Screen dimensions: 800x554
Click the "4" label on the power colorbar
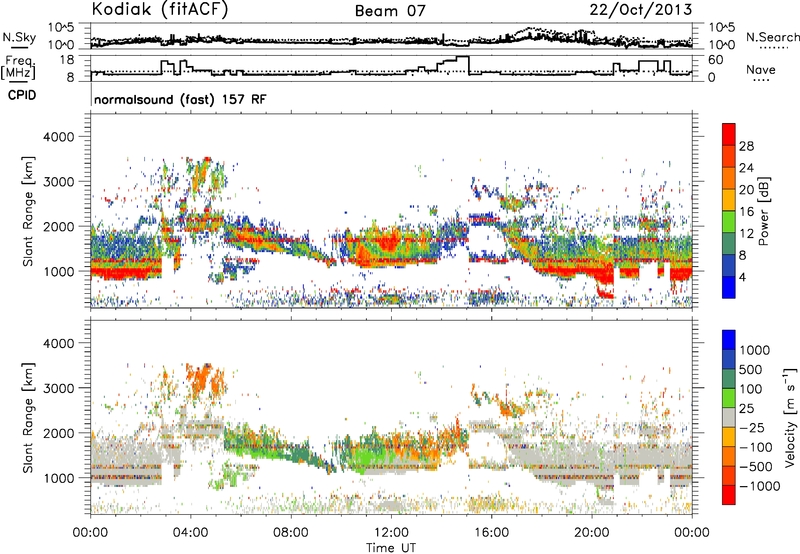coord(742,277)
